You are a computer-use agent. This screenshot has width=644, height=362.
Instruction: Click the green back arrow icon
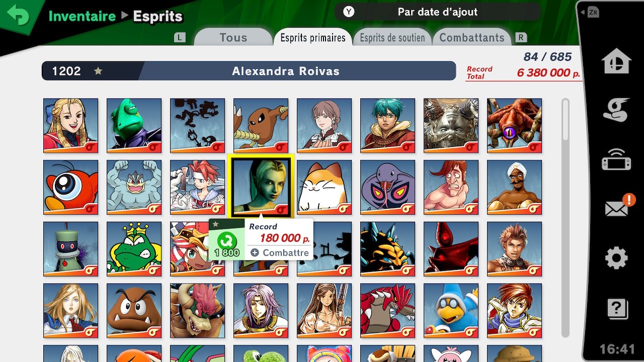[x=19, y=17]
